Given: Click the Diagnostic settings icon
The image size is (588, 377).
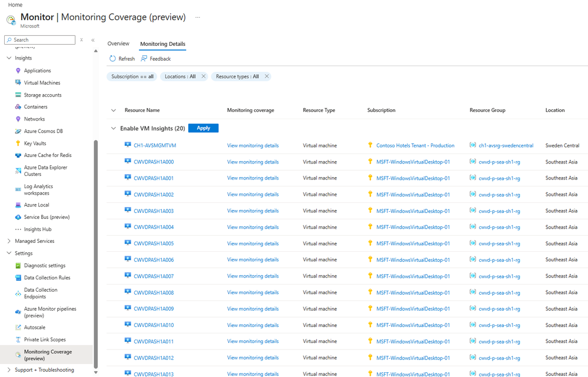Looking at the screenshot, I should pos(18,265).
